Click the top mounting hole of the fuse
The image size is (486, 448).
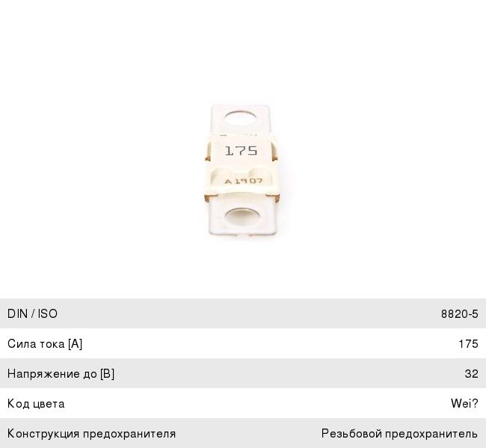(x=241, y=118)
